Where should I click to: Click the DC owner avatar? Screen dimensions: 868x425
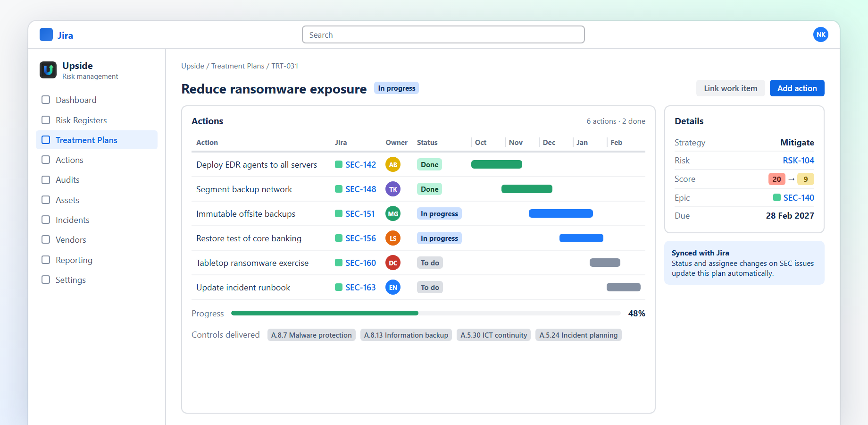click(x=393, y=263)
